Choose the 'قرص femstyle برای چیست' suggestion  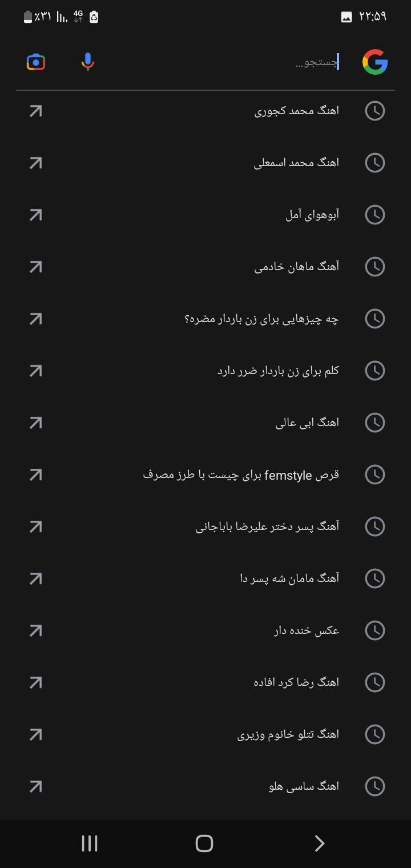[241, 475]
